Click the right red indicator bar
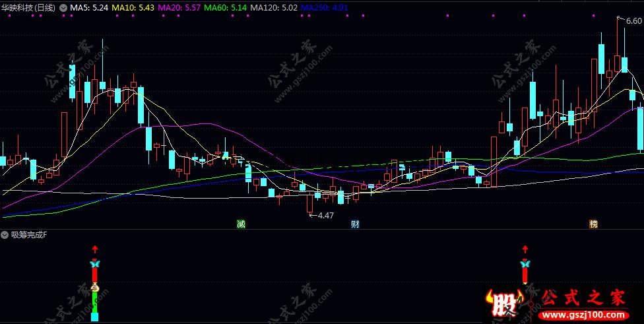The height and width of the screenshot is (324, 644). pos(525,275)
